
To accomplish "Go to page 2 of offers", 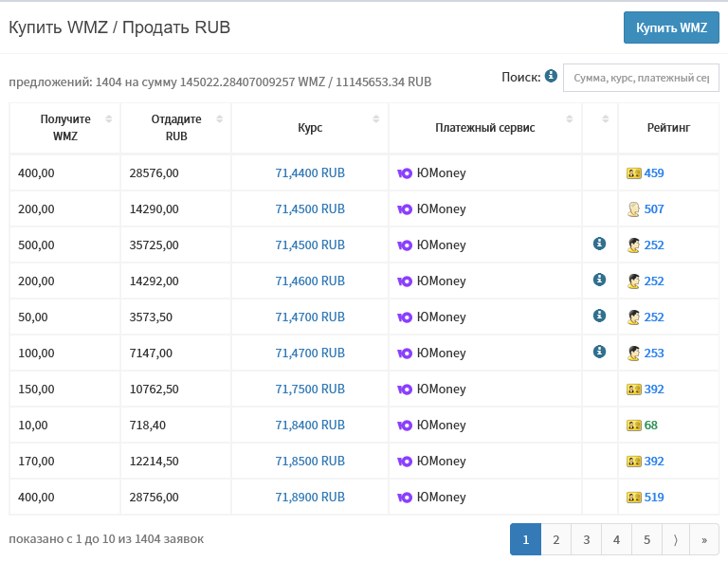I will (x=555, y=539).
